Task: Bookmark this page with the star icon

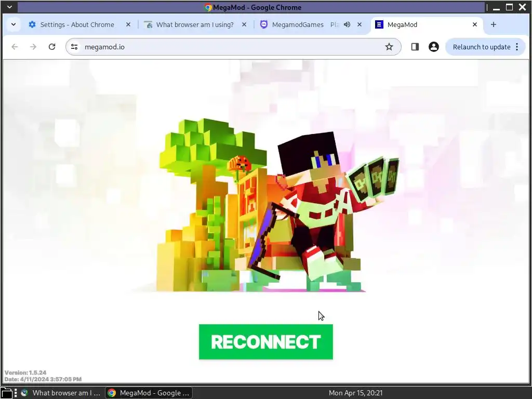Action: point(389,47)
